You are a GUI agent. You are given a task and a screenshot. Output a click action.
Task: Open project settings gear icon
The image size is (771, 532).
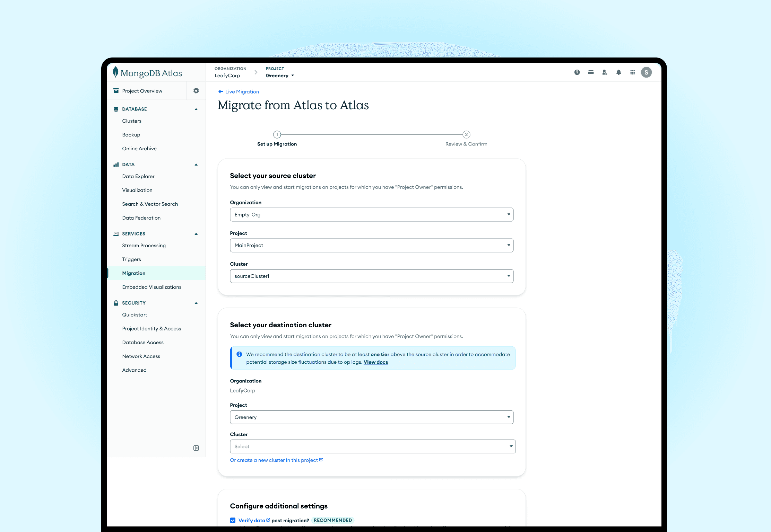pyautogui.click(x=196, y=91)
